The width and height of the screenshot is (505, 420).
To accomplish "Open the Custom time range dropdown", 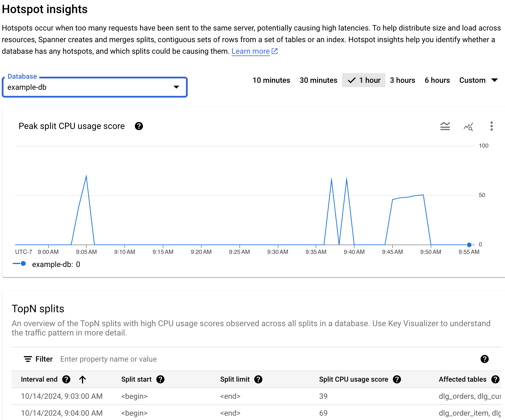I will pos(478,80).
